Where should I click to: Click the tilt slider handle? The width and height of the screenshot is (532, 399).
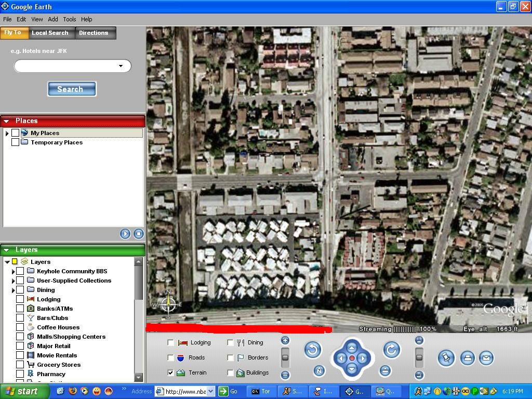click(419, 357)
